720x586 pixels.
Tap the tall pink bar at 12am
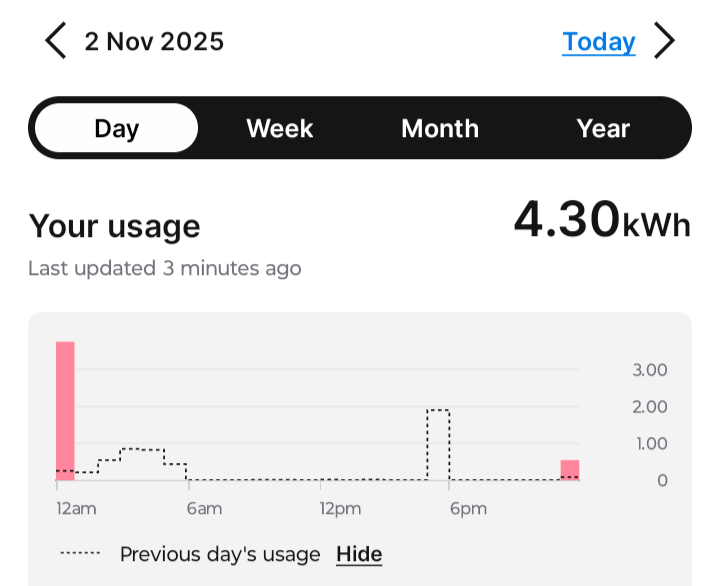coord(65,410)
